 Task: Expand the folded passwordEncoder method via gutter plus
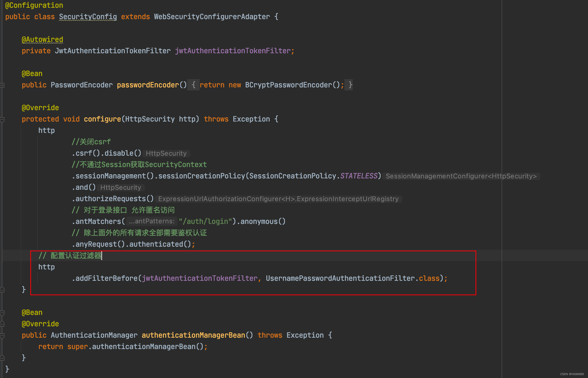tap(2, 85)
